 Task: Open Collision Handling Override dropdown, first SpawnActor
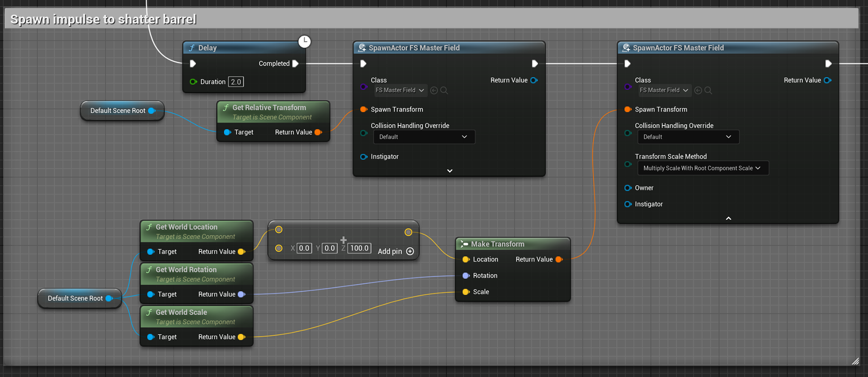click(424, 137)
